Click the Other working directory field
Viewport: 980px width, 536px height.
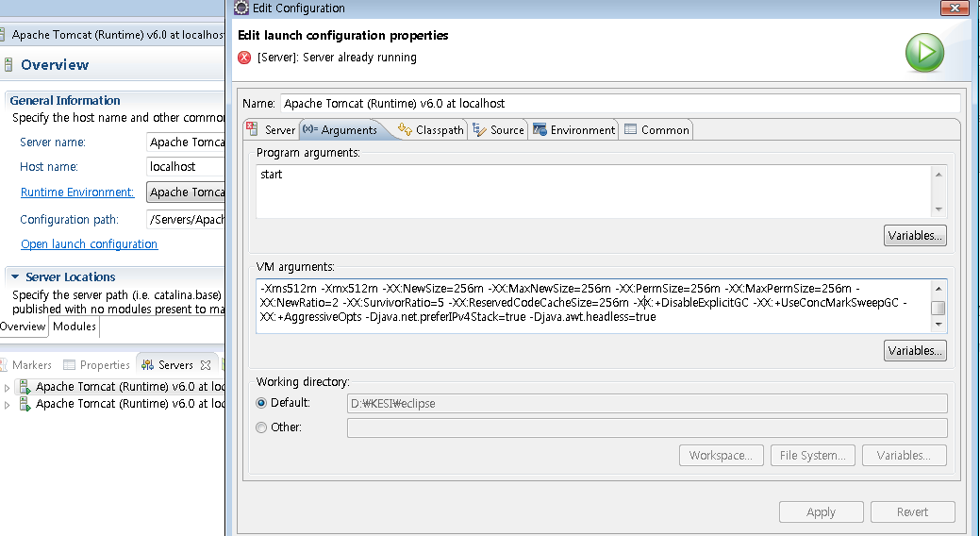pos(647,427)
